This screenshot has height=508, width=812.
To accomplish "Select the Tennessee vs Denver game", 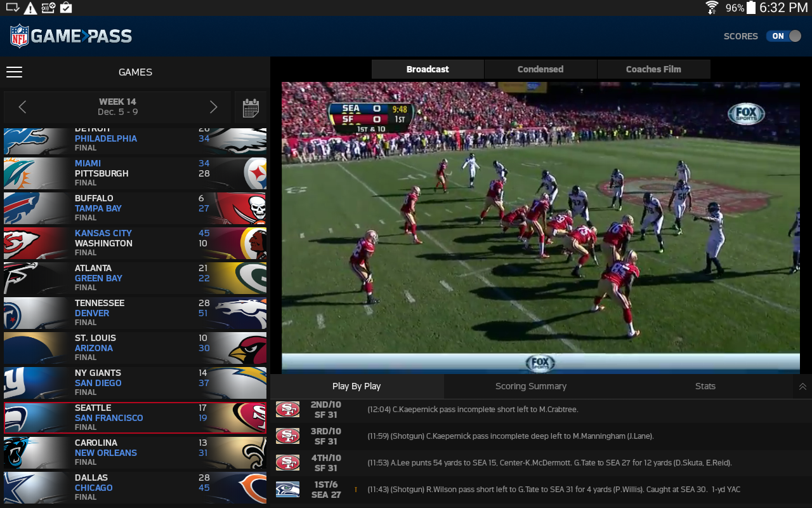I will pyautogui.click(x=135, y=313).
